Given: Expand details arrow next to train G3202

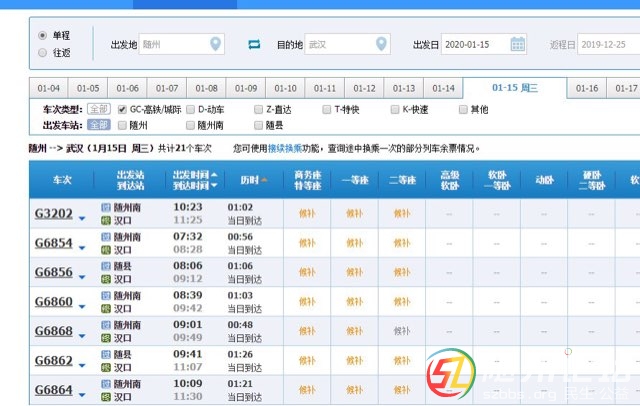Looking at the screenshot, I should coord(82,217).
